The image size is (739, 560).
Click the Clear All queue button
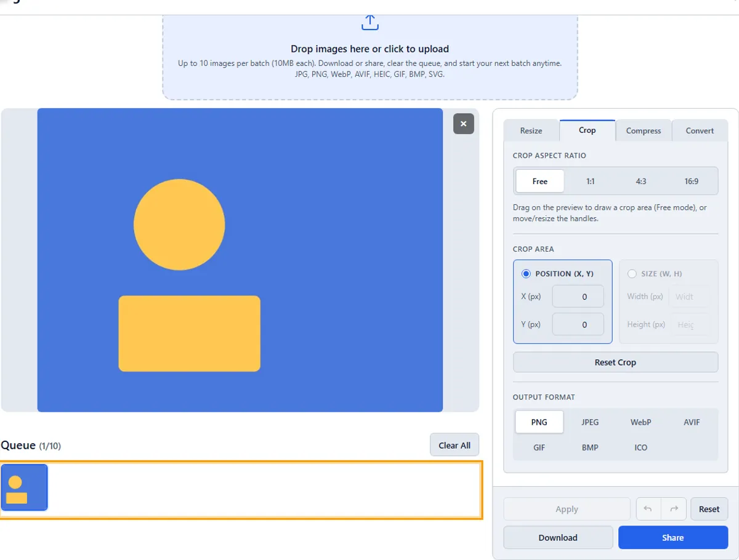[x=454, y=445]
